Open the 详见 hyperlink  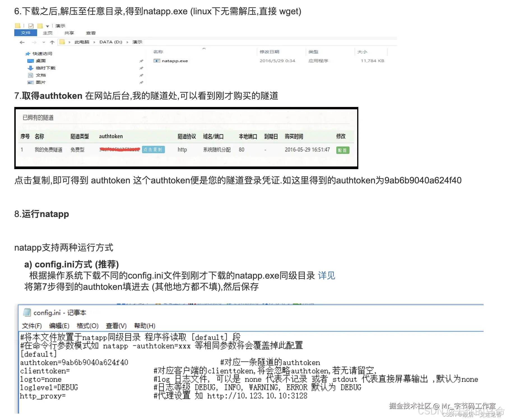(326, 276)
